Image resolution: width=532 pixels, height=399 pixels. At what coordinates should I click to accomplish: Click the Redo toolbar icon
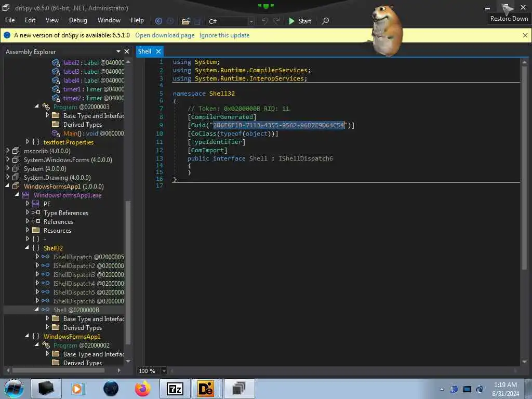pyautogui.click(x=276, y=21)
